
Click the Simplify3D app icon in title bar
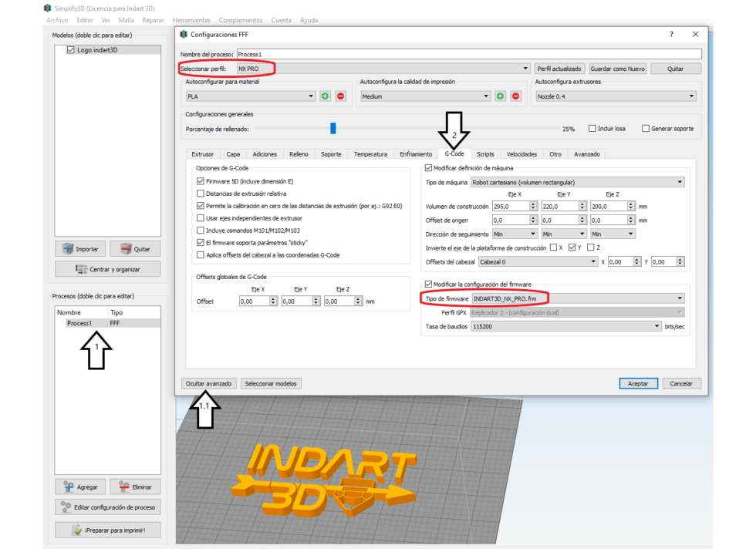coord(47,8)
